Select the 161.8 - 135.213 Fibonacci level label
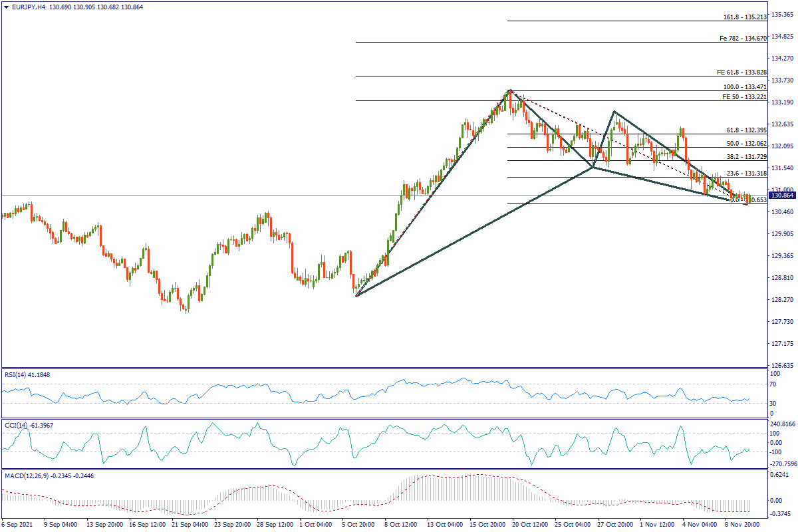Screen dimensions: 798x532 (745, 17)
